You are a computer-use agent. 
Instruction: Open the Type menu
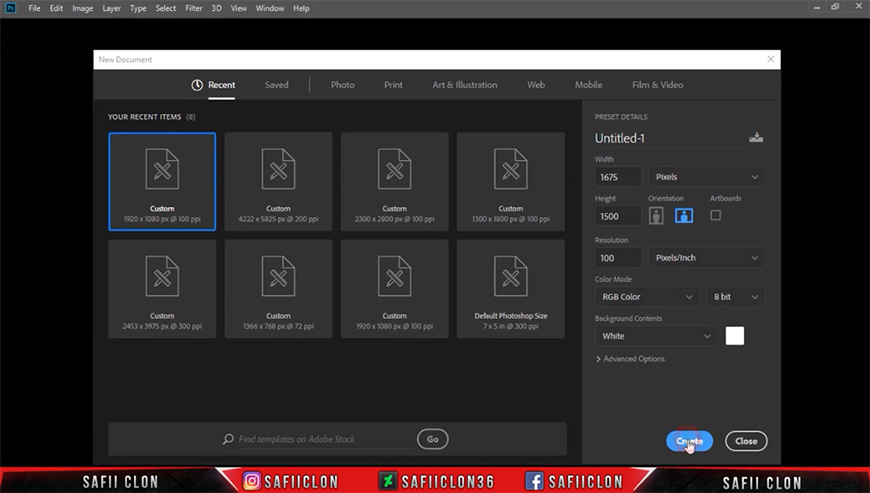pos(138,8)
